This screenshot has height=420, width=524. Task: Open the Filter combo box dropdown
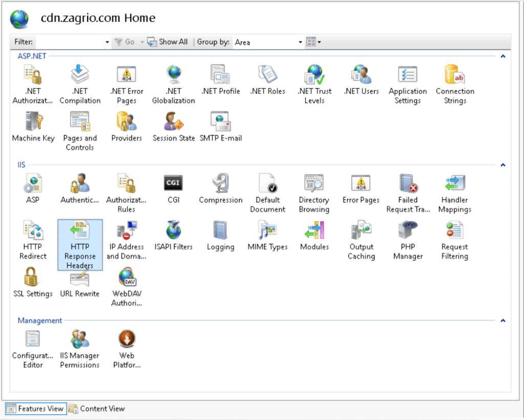pyautogui.click(x=107, y=42)
